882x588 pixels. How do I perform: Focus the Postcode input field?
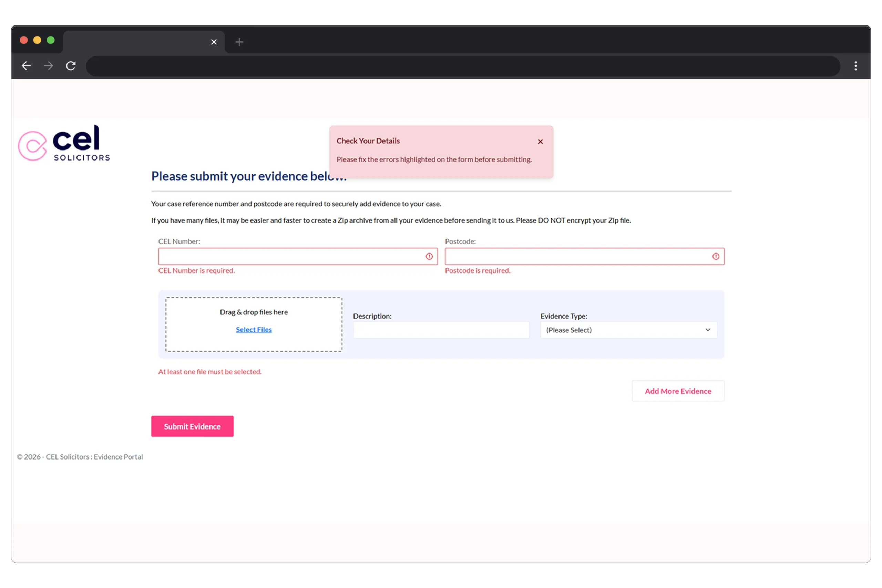click(584, 256)
